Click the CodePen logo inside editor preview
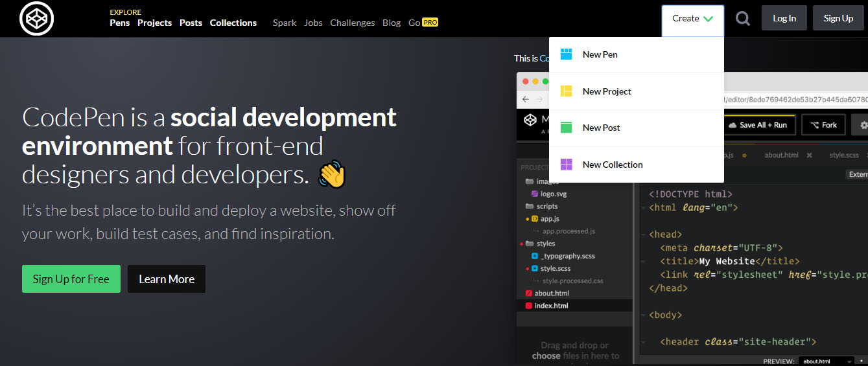This screenshot has width=868, height=366. pos(530,120)
